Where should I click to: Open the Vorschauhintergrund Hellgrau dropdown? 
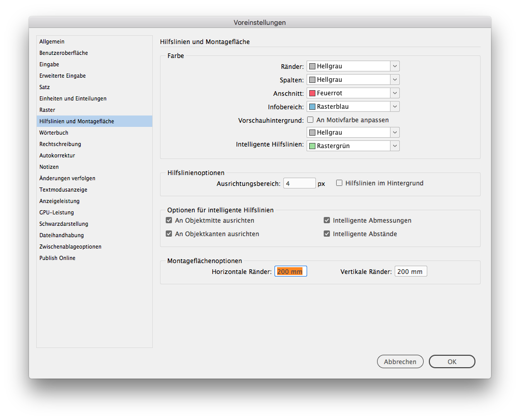point(395,133)
